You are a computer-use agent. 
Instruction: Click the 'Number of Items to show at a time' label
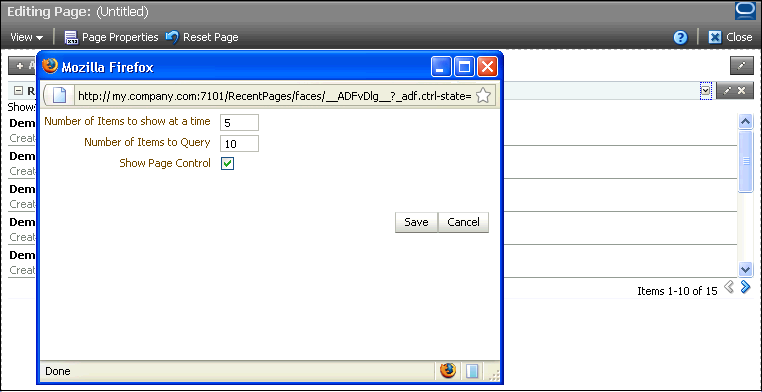(x=127, y=121)
